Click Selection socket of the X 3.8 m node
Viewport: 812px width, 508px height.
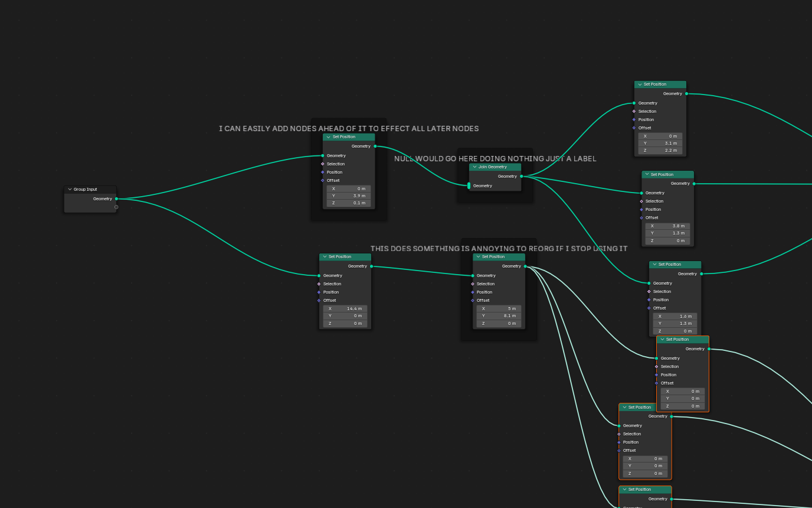(641, 201)
